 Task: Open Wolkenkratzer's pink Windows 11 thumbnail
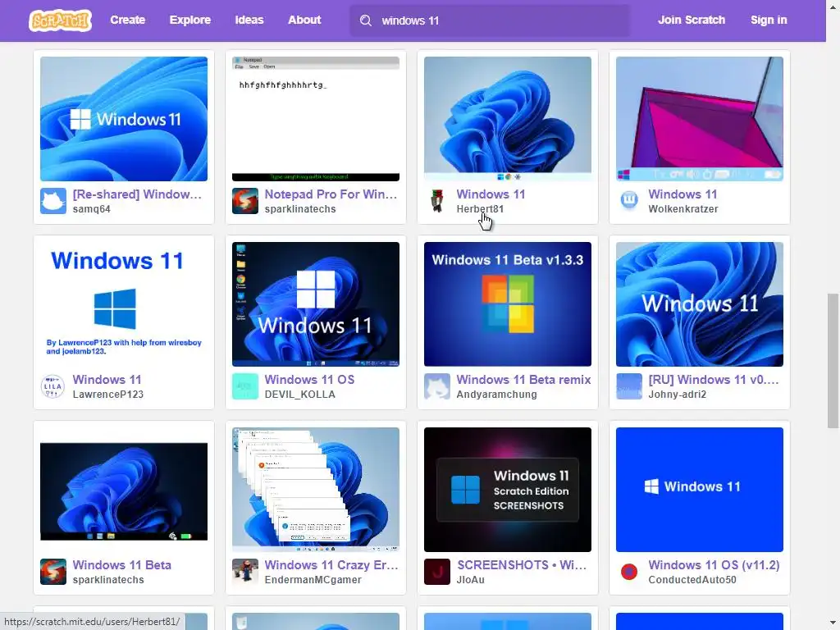pos(700,119)
